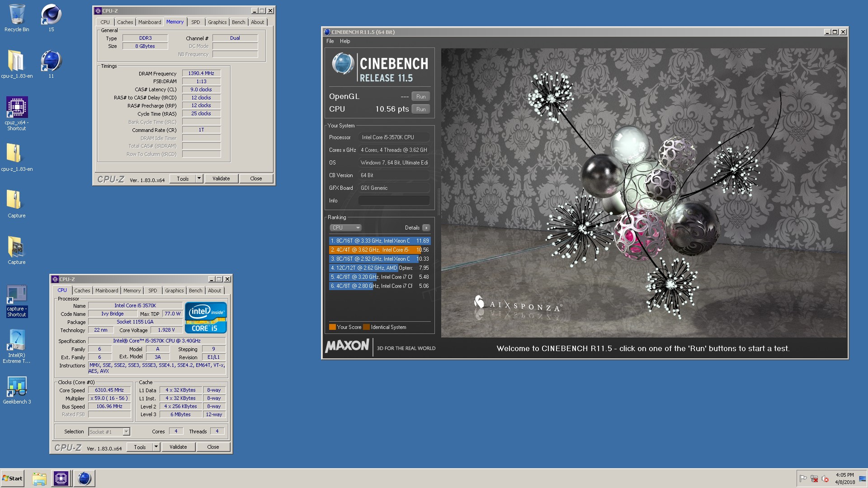Switch to CPU-Z via taskbar icon
This screenshot has width=868, height=488.
coord(61,479)
